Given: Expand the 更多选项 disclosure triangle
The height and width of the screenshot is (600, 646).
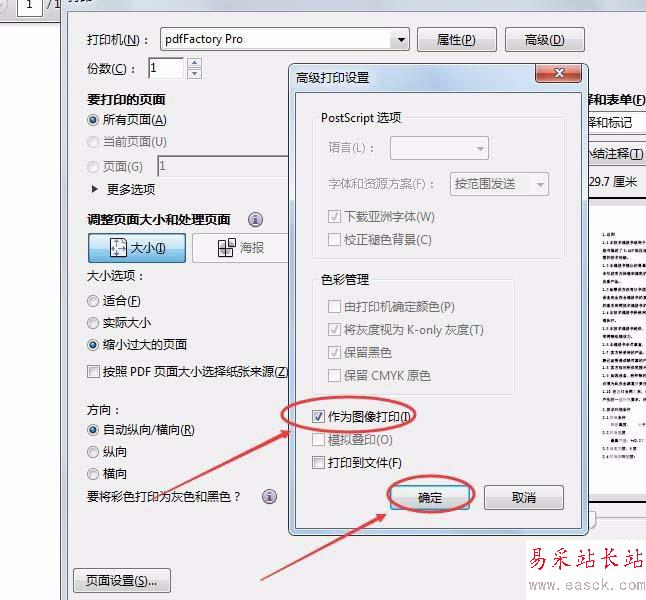Looking at the screenshot, I should [95, 189].
